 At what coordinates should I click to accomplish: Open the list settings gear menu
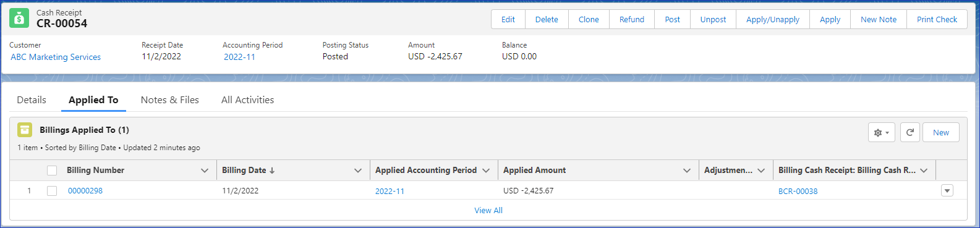882,132
